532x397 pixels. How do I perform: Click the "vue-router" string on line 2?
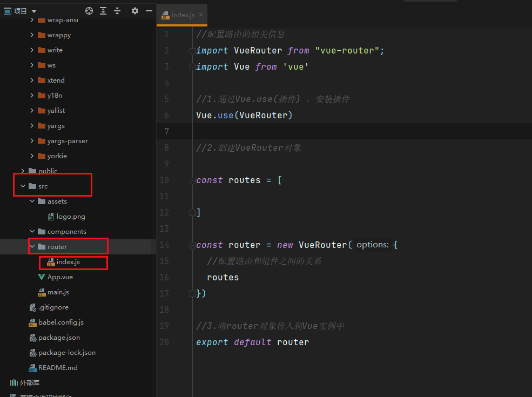[347, 51]
